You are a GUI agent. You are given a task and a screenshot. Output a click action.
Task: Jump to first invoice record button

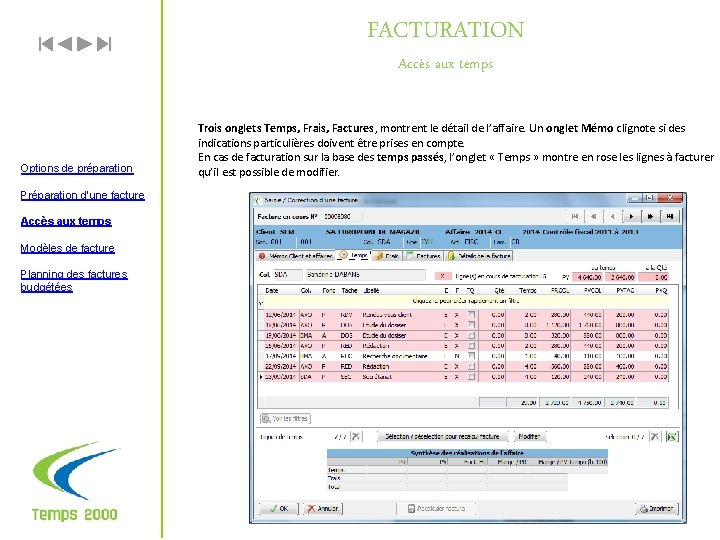point(574,216)
